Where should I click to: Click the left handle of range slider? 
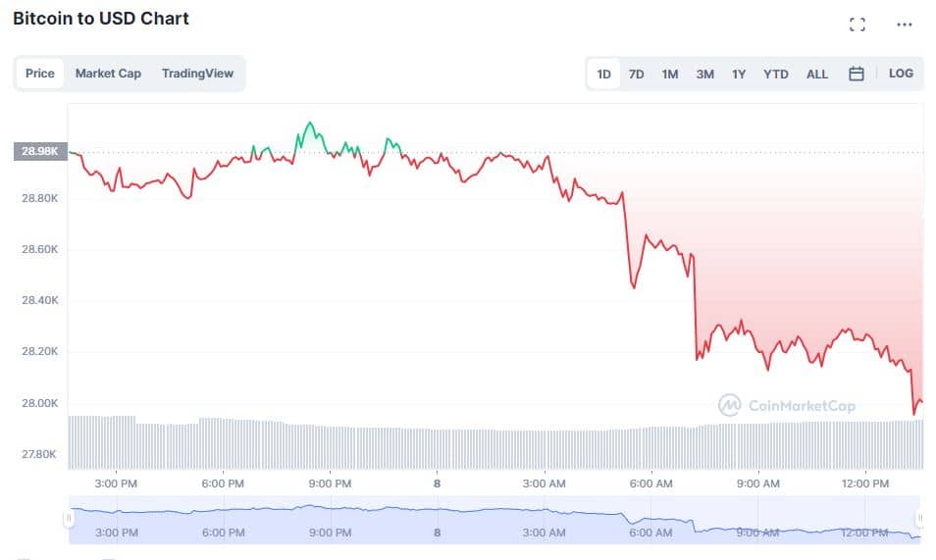pos(69,518)
